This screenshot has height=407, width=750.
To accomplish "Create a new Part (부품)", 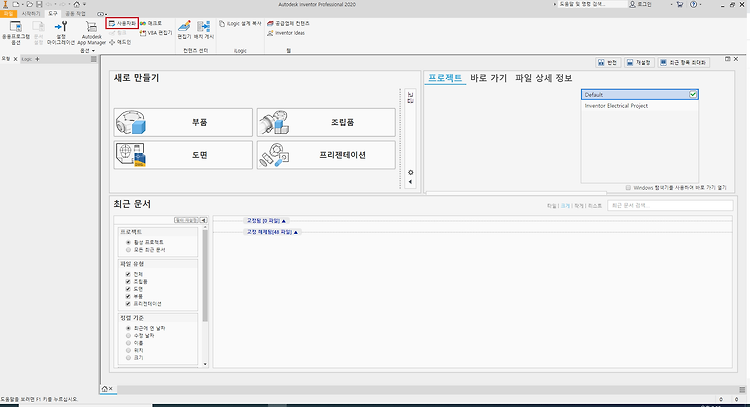I will (x=183, y=122).
